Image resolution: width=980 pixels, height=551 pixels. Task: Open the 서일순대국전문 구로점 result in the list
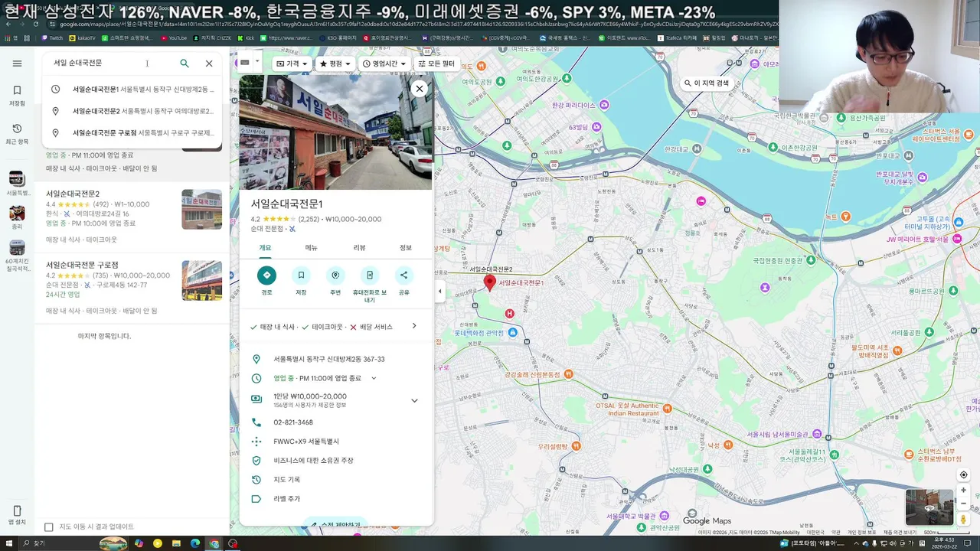coord(132,288)
